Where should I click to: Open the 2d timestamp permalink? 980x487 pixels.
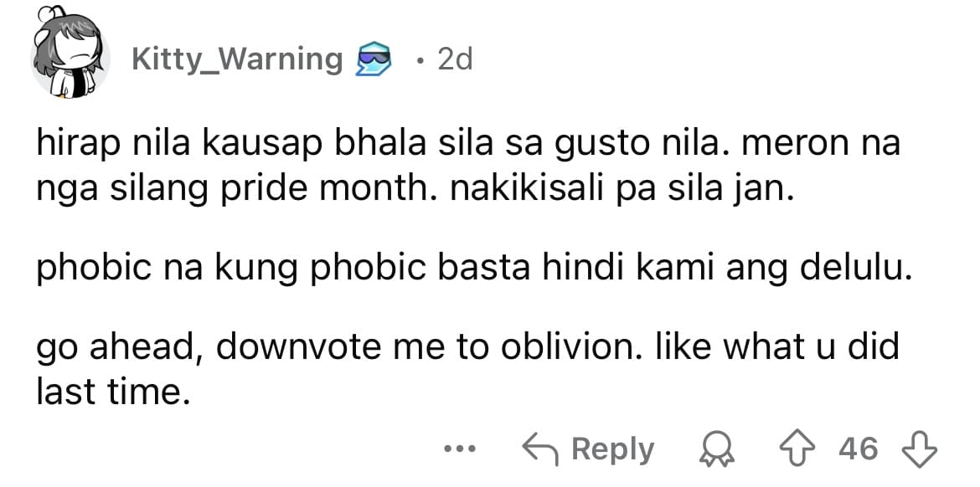(x=455, y=59)
